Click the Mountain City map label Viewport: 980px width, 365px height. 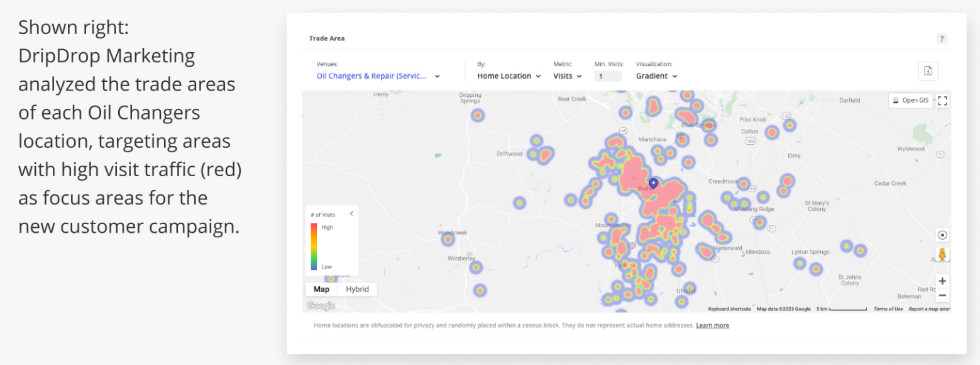click(x=613, y=225)
